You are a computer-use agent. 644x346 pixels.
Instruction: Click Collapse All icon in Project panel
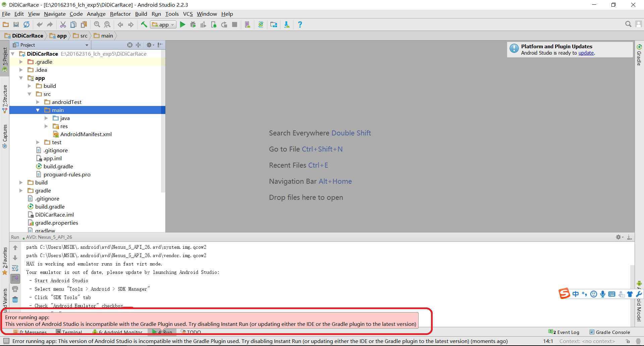click(138, 45)
